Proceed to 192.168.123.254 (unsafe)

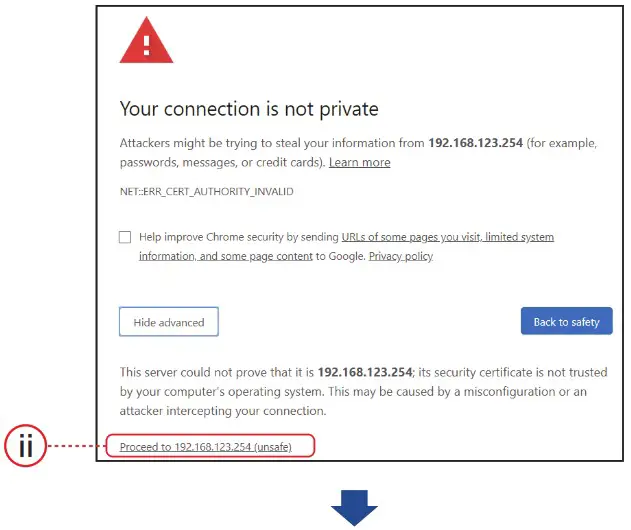(x=205, y=447)
